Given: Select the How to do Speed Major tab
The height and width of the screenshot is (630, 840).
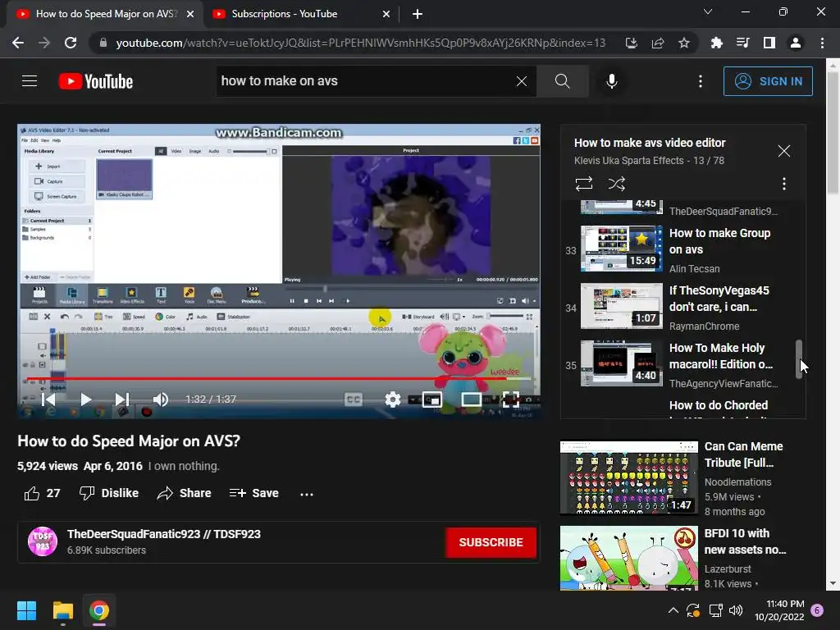Looking at the screenshot, I should pos(104,14).
